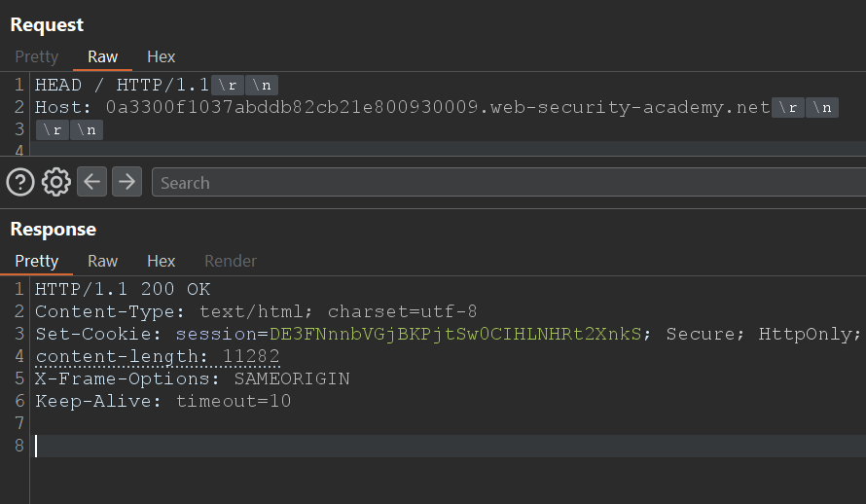Click the Render tab in Response panel

231,261
